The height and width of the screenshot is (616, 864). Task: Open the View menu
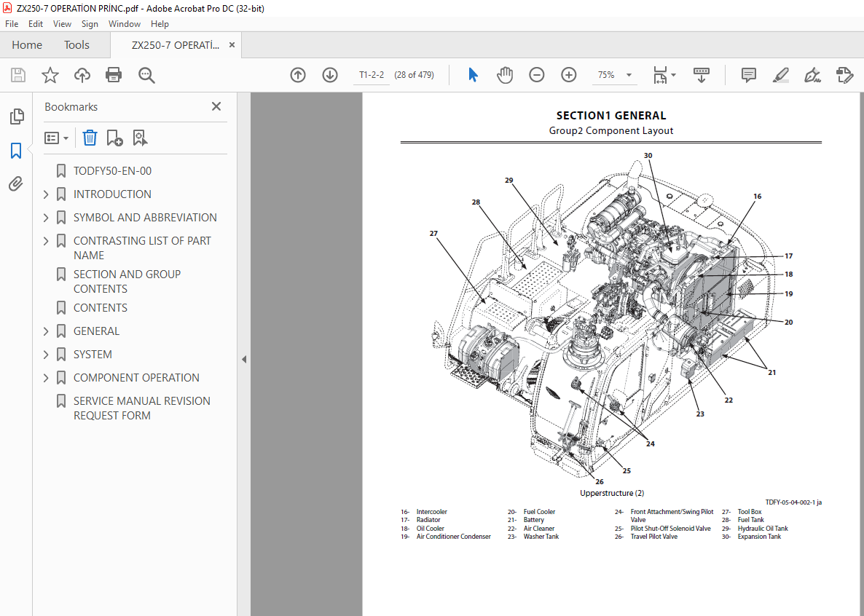tap(62, 24)
